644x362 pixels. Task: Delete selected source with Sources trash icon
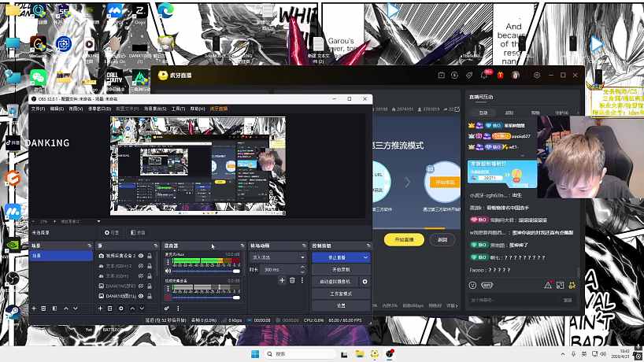coord(109,308)
